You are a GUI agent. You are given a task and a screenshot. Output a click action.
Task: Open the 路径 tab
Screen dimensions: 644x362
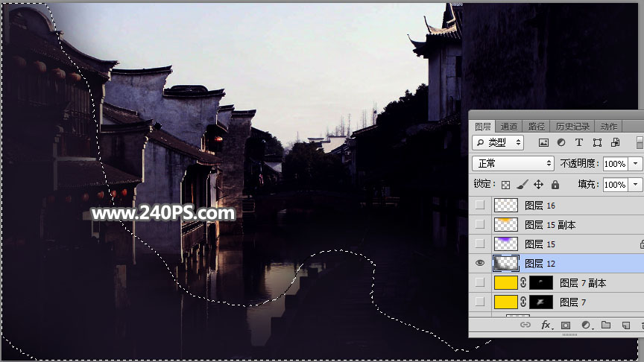tap(536, 127)
